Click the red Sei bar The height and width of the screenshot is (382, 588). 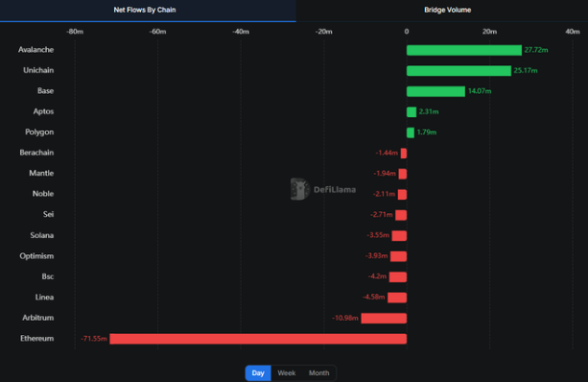[401, 215]
